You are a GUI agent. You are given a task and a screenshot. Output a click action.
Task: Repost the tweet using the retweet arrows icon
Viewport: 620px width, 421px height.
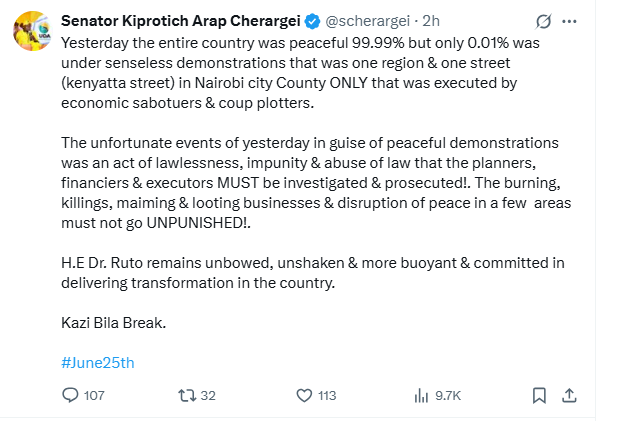[186, 396]
